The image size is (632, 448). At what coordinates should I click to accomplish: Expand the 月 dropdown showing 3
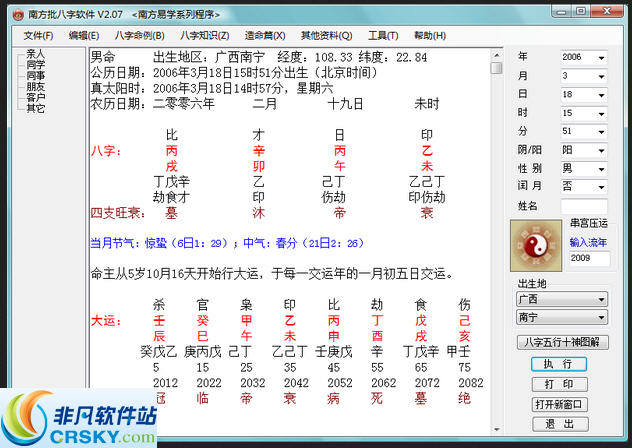click(601, 76)
